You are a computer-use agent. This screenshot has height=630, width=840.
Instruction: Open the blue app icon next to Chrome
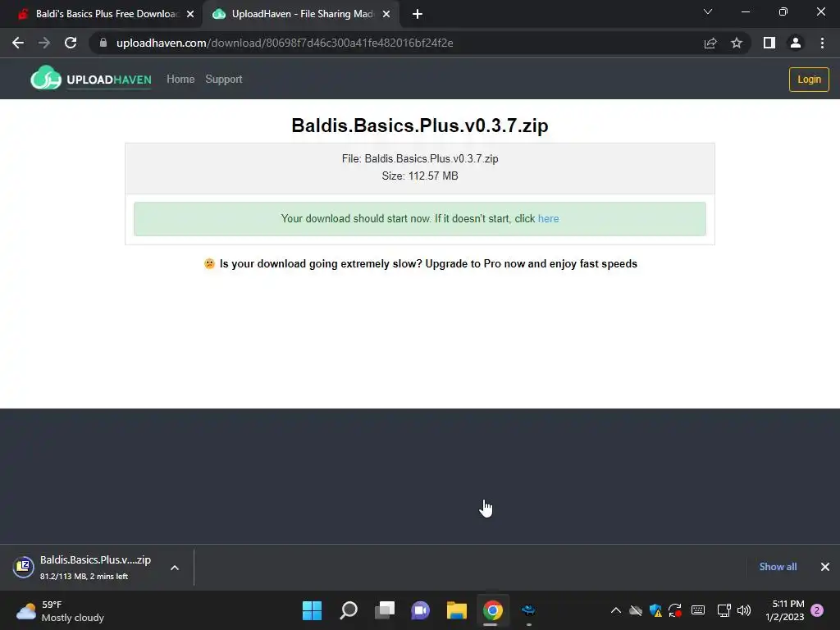(529, 610)
